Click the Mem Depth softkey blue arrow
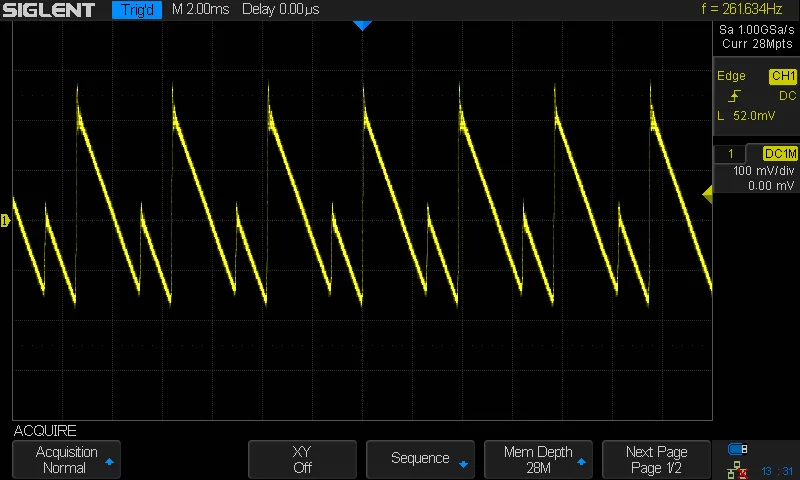Image resolution: width=800 pixels, height=480 pixels. pyautogui.click(x=581, y=462)
